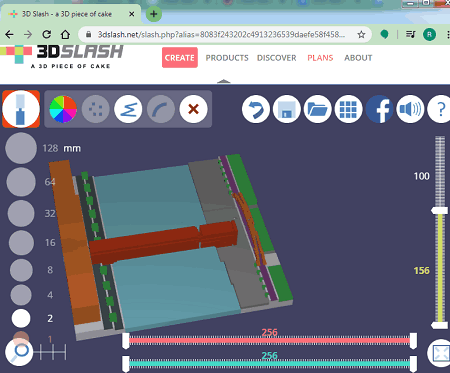Open help question mark icon
The image size is (450, 373).
click(x=439, y=109)
